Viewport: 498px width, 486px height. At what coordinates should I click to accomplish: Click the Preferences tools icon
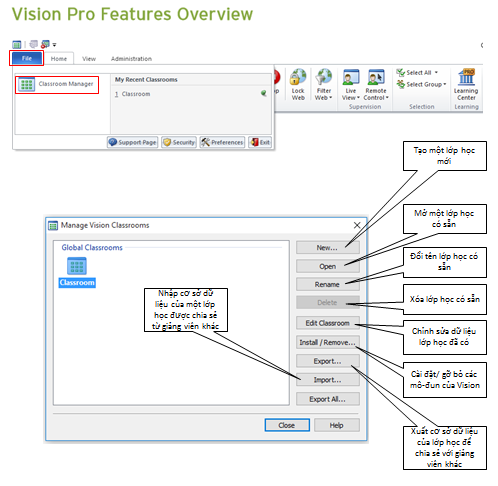point(205,142)
